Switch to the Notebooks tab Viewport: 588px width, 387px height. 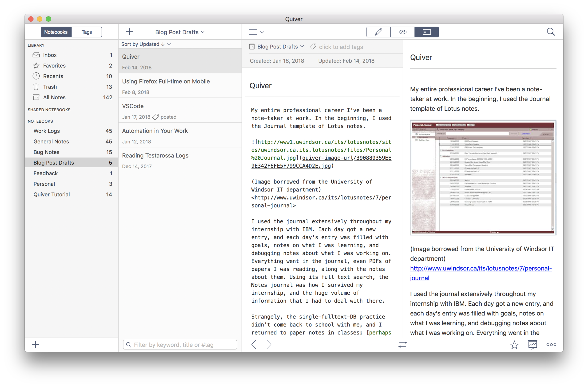point(56,32)
